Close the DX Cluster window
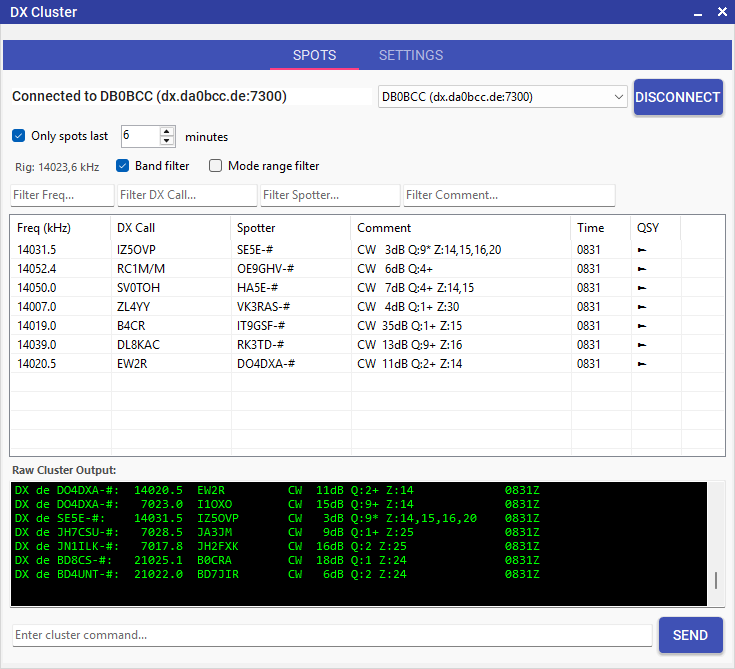 [x=722, y=12]
